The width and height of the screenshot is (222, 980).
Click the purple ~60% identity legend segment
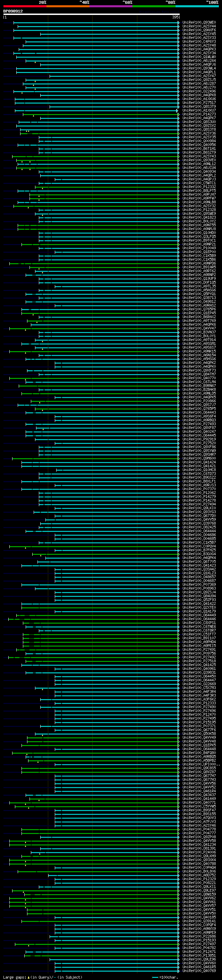coord(111,6)
